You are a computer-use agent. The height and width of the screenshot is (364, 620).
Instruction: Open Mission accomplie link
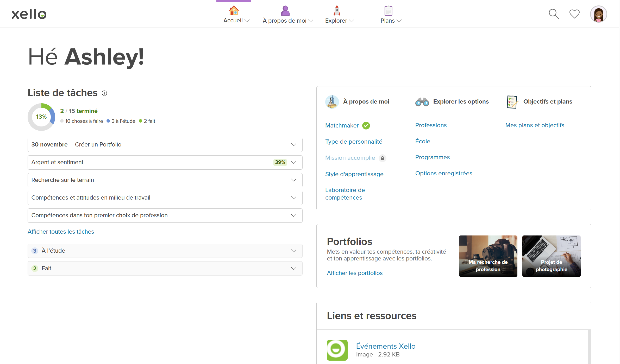[350, 158]
